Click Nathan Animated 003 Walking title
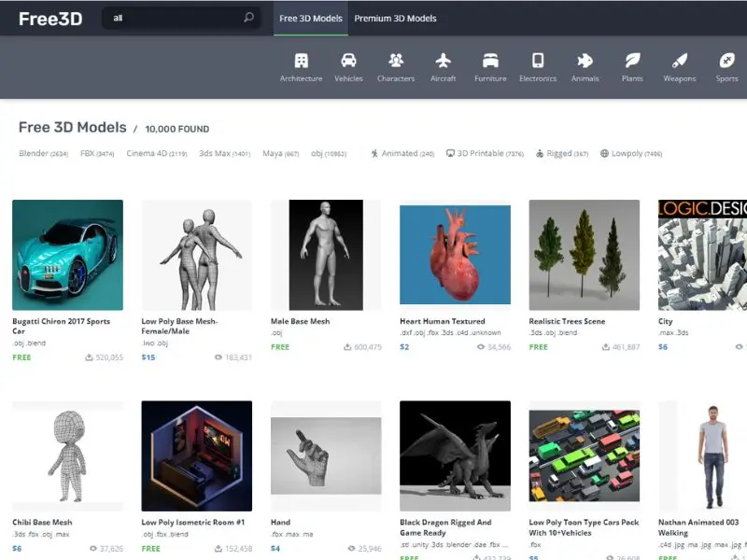This screenshot has width=747, height=560. 698,527
